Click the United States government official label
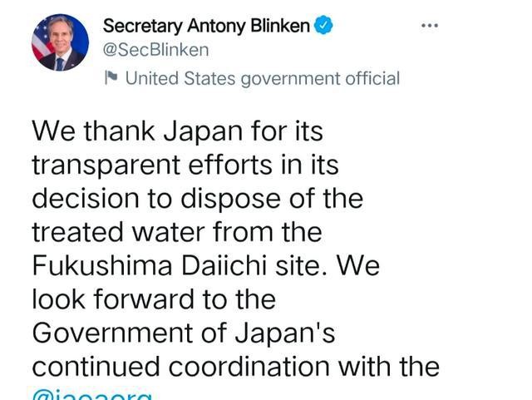 coord(262,78)
